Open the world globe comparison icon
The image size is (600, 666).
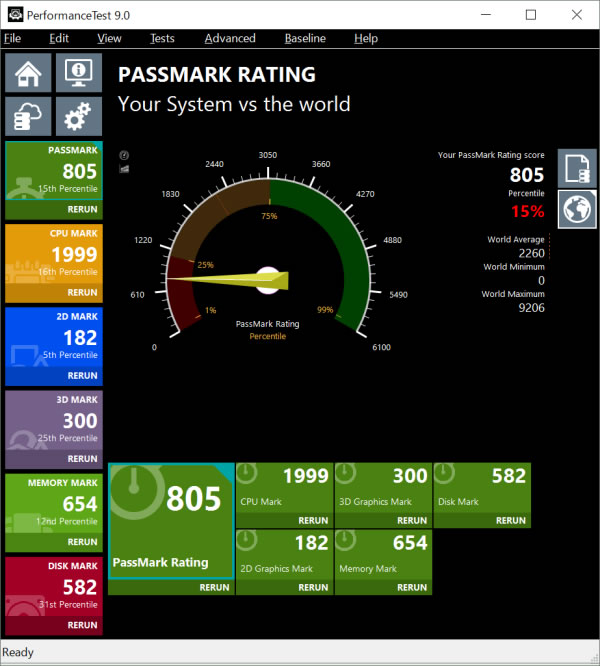tap(577, 209)
